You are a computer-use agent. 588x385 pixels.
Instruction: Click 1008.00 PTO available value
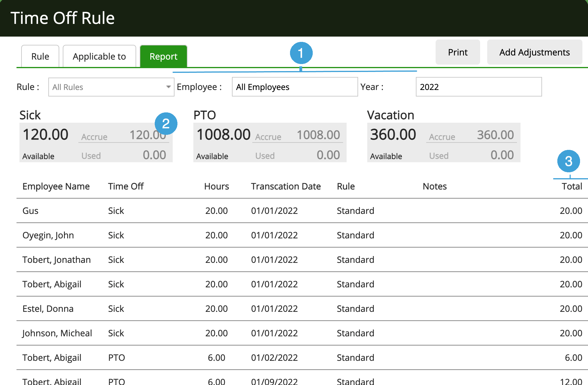pos(223,135)
